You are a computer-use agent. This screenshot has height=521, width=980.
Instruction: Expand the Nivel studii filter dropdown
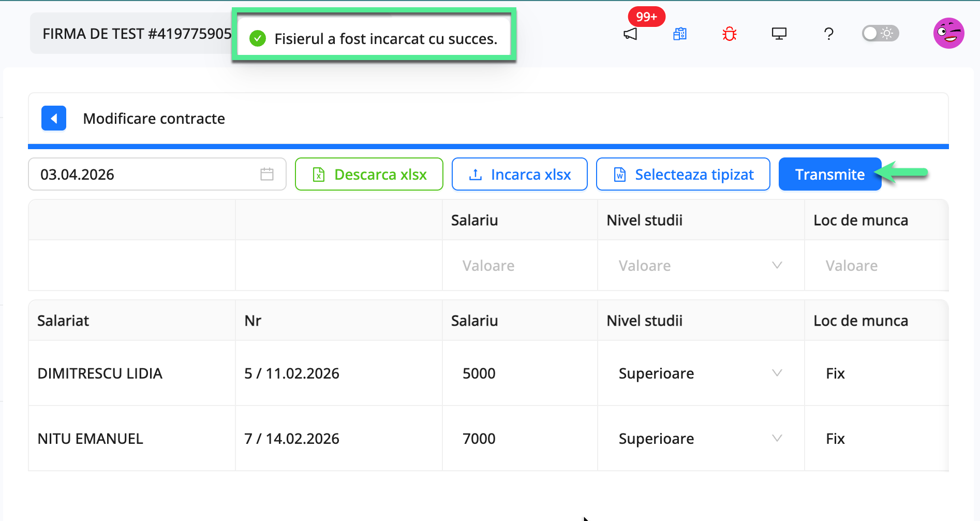click(777, 265)
